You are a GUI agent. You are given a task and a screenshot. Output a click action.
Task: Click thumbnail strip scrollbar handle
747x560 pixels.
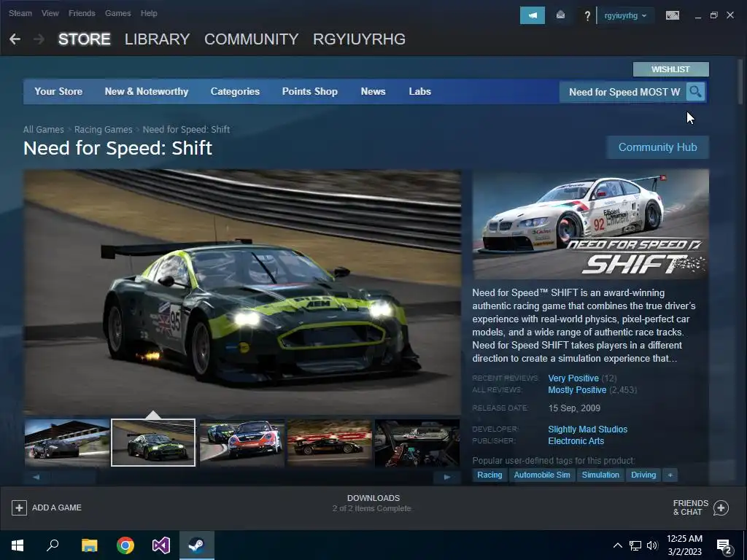[x=74, y=477]
